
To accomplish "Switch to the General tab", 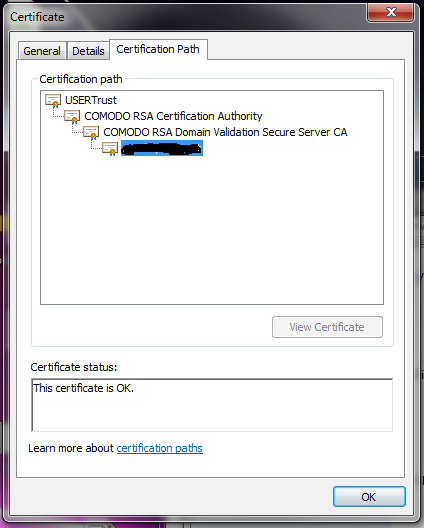I will [42, 51].
